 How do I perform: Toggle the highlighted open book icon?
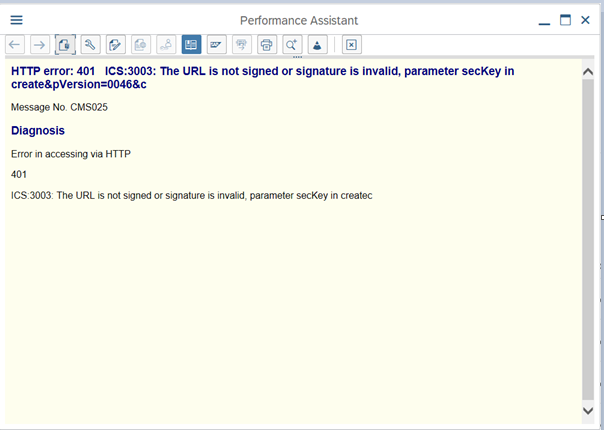tap(191, 45)
